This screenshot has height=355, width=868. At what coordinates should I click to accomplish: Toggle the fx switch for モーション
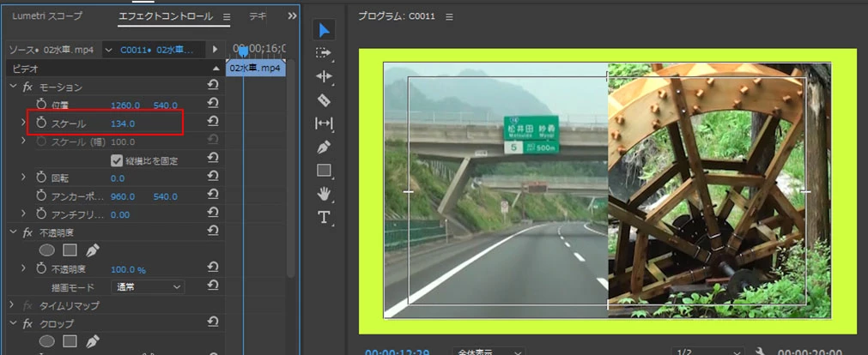pyautogui.click(x=27, y=87)
